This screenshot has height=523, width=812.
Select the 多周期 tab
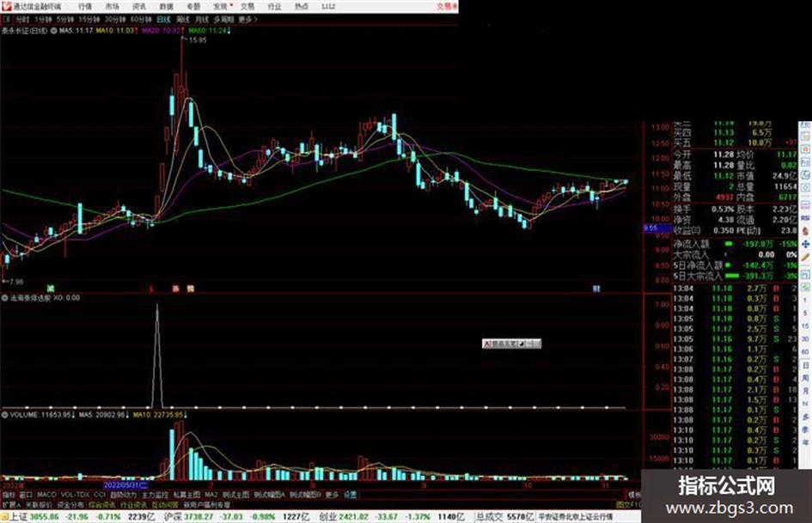(223, 20)
